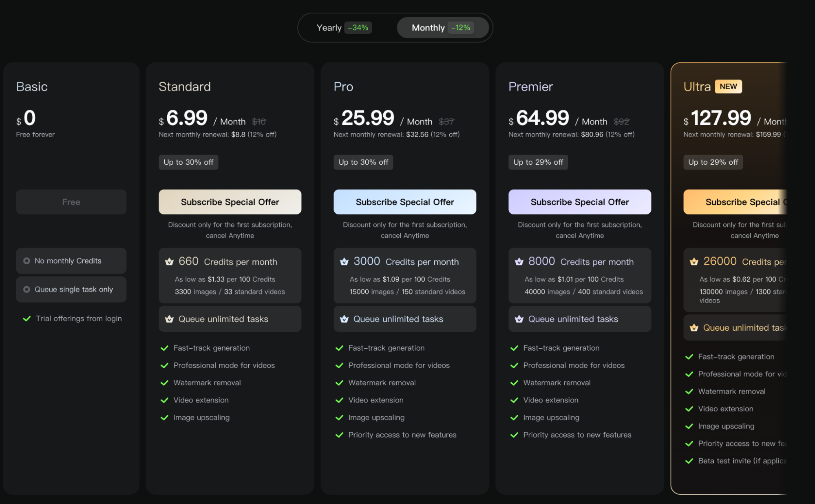Click the struck-through $10 Standard price
815x504 pixels.
259,122
